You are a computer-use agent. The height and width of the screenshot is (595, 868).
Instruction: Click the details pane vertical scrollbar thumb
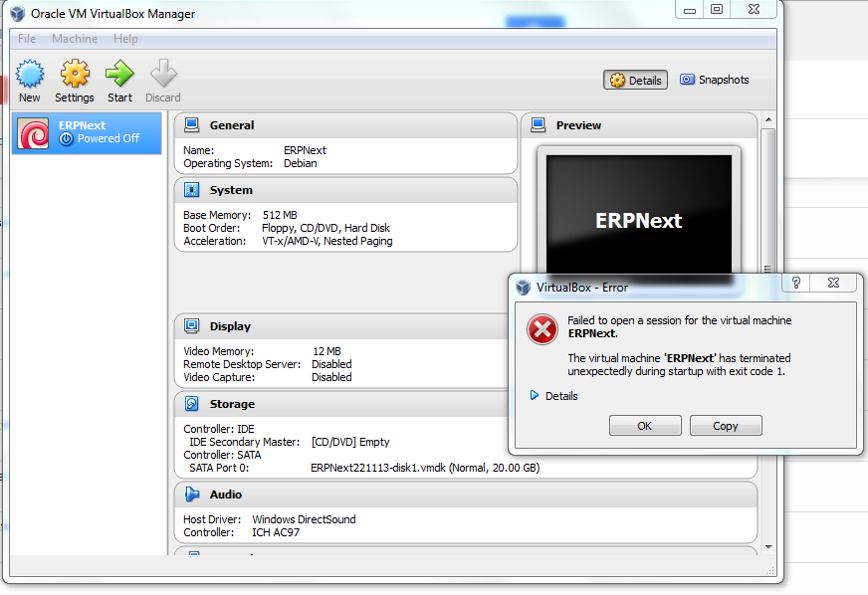click(x=767, y=202)
